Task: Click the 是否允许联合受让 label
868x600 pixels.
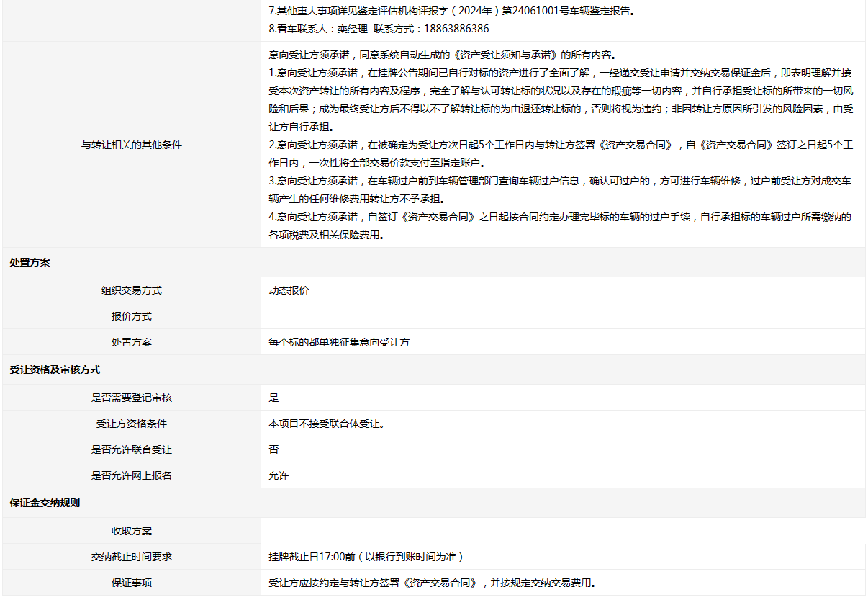Action: pos(132,449)
